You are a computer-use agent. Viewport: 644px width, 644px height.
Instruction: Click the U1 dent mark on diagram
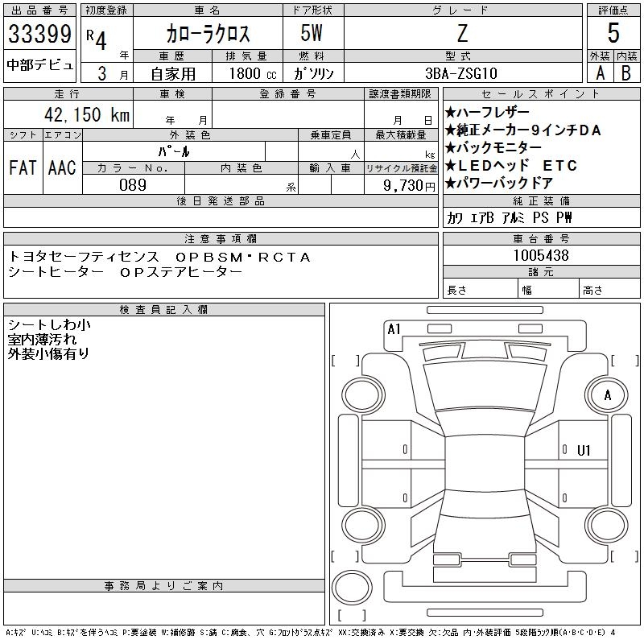[584, 451]
